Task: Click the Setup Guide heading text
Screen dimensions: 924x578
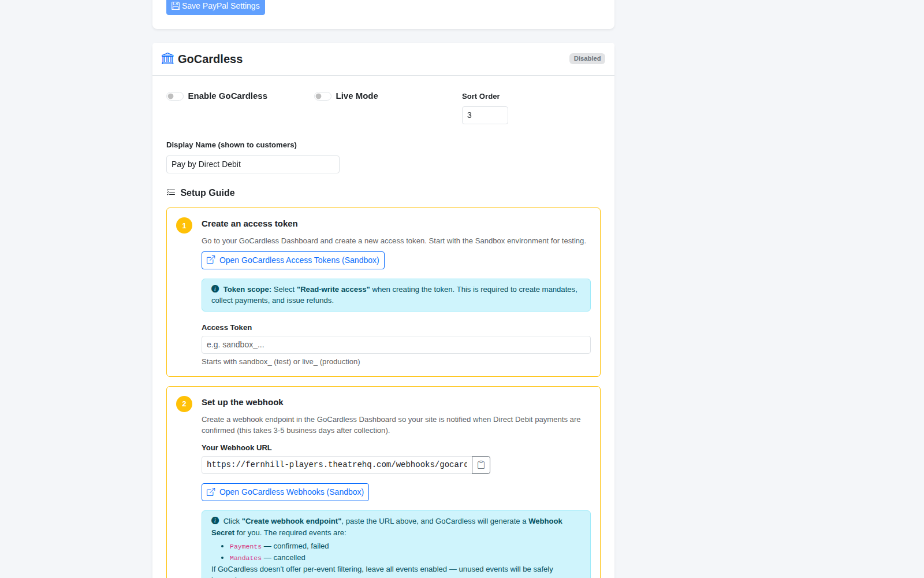Action: pos(207,192)
